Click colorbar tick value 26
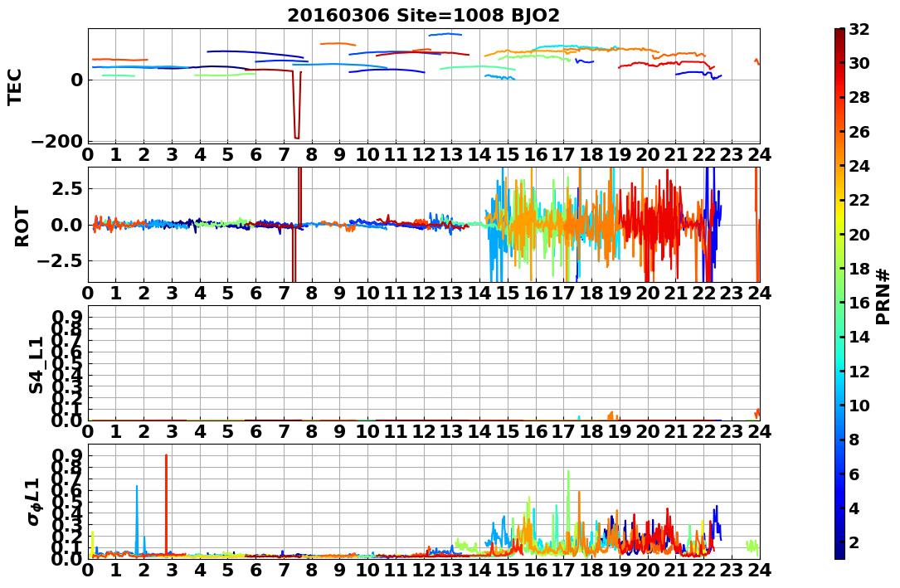This screenshot has width=900, height=588. (860, 132)
